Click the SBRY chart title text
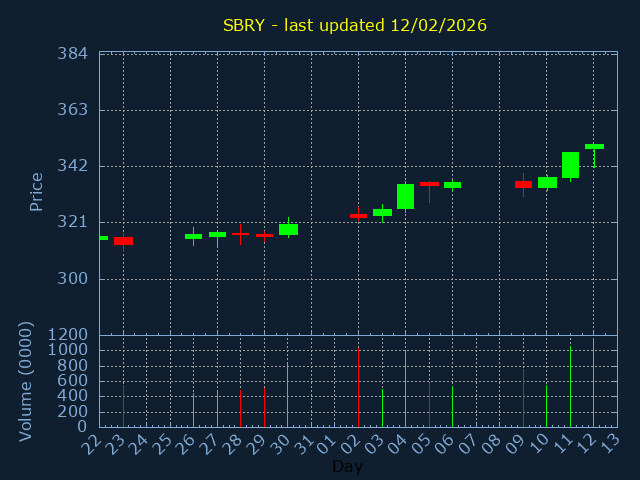 click(355, 25)
